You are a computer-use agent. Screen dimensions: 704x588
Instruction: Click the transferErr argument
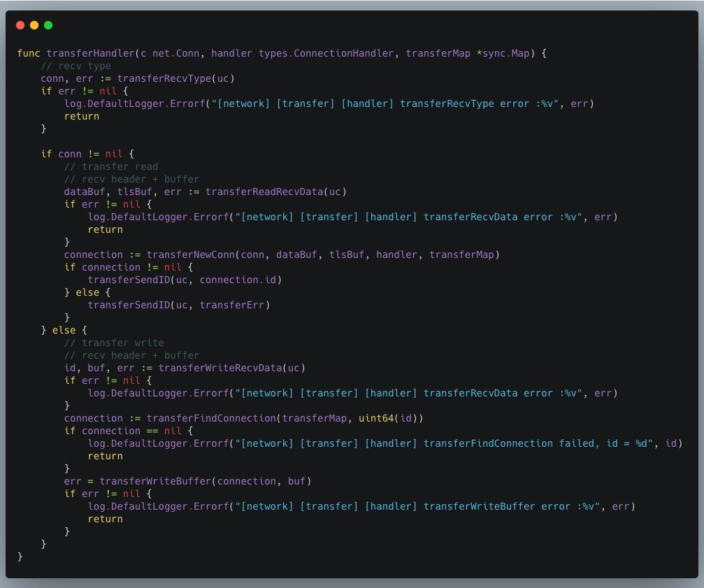click(x=231, y=305)
